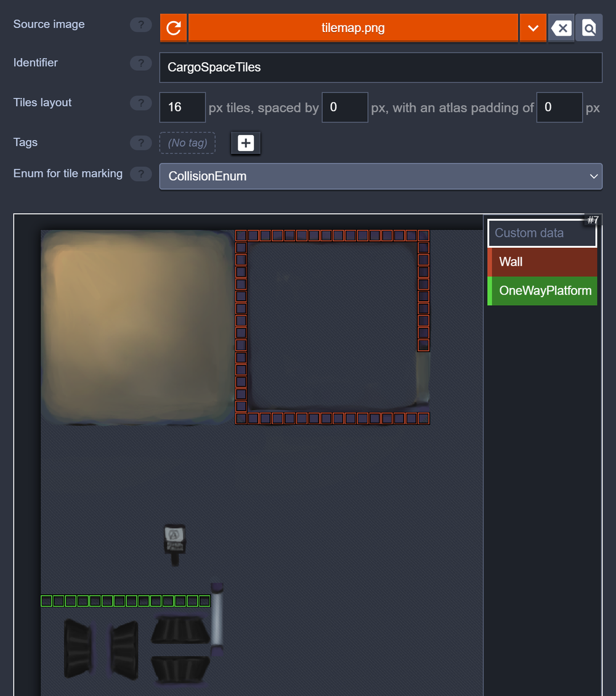616x696 pixels.
Task: Clear the selected source image with the X icon
Action: (561, 28)
